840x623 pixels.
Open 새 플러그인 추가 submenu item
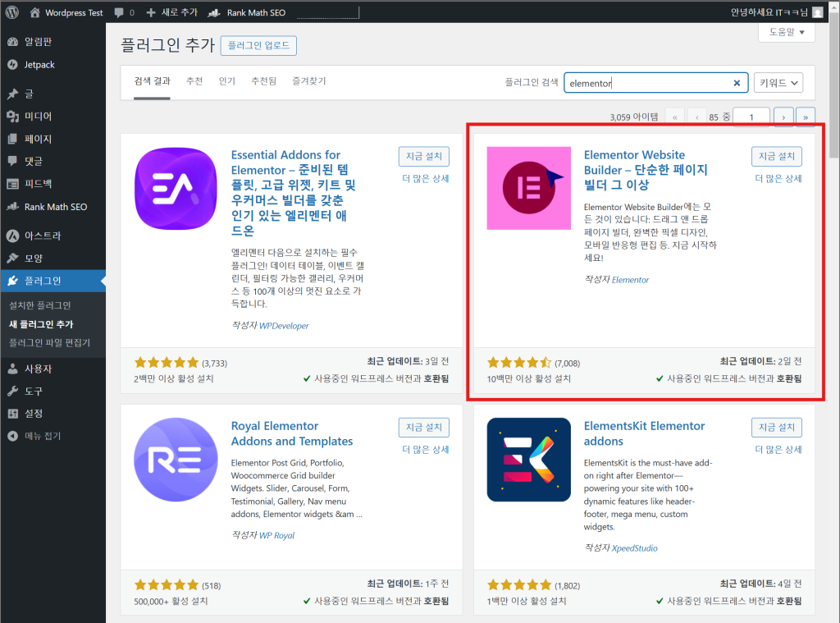click(41, 324)
